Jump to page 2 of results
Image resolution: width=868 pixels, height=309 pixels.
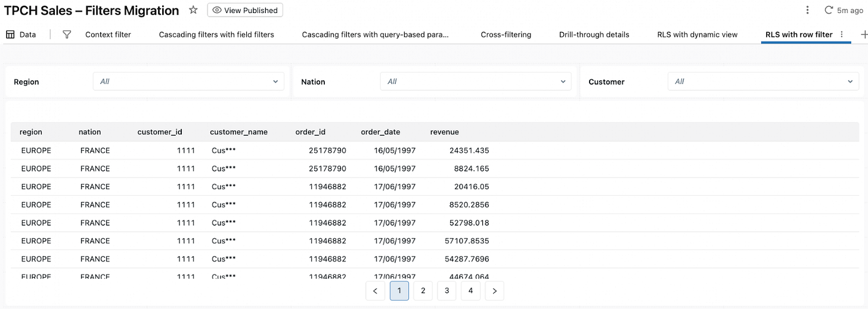pos(423,291)
